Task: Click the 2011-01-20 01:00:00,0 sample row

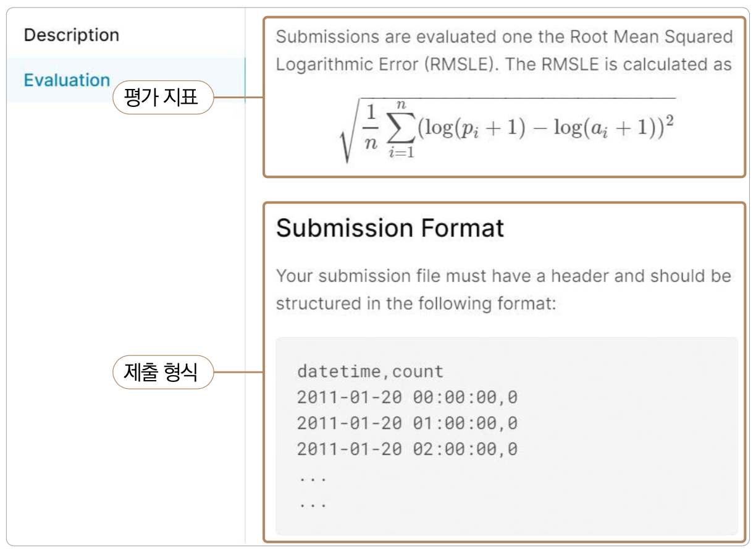Action: [x=407, y=424]
